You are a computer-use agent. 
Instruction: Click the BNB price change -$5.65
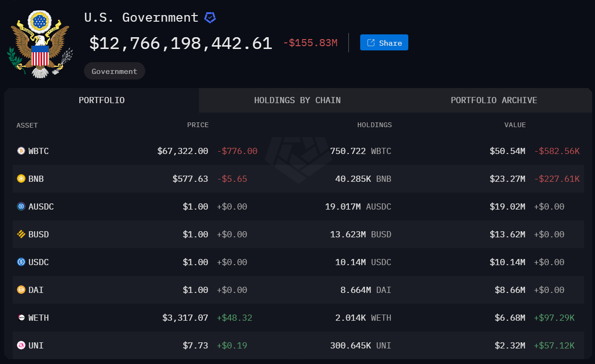click(232, 179)
